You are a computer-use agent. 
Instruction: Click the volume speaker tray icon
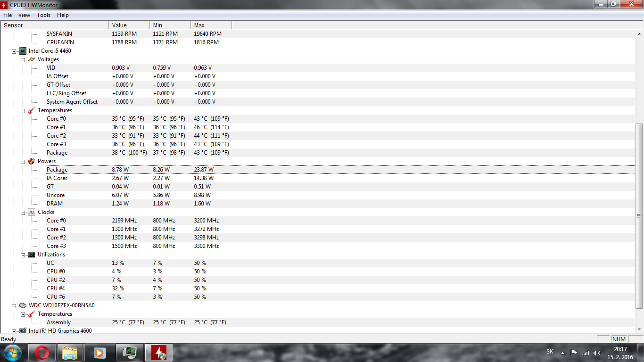point(597,353)
